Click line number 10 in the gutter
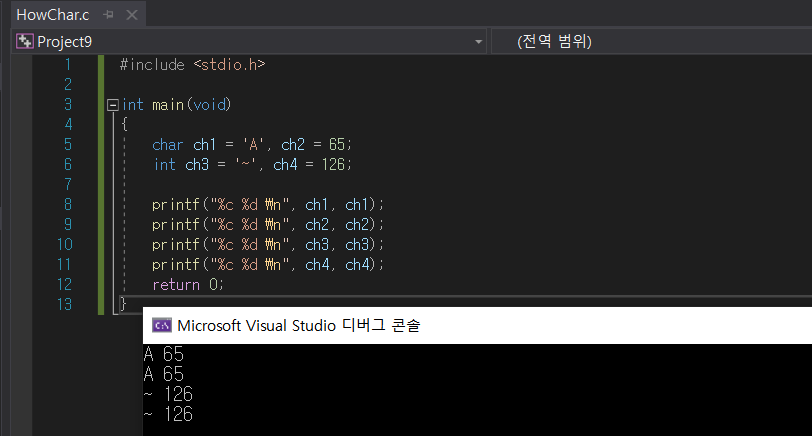Viewport: 812px width, 436px height. [64, 244]
